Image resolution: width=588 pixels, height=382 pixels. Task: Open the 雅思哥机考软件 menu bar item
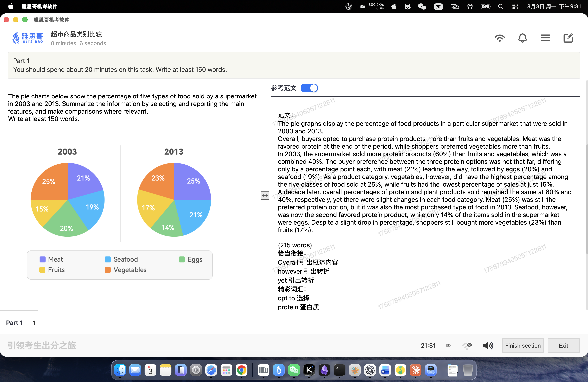(x=40, y=6)
